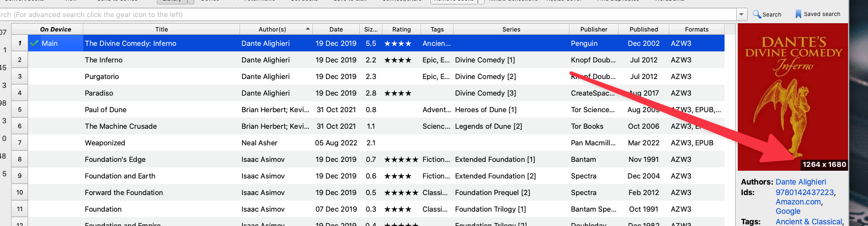Select the Purgatorio book row
The width and height of the screenshot is (868, 226).
pyautogui.click(x=102, y=76)
